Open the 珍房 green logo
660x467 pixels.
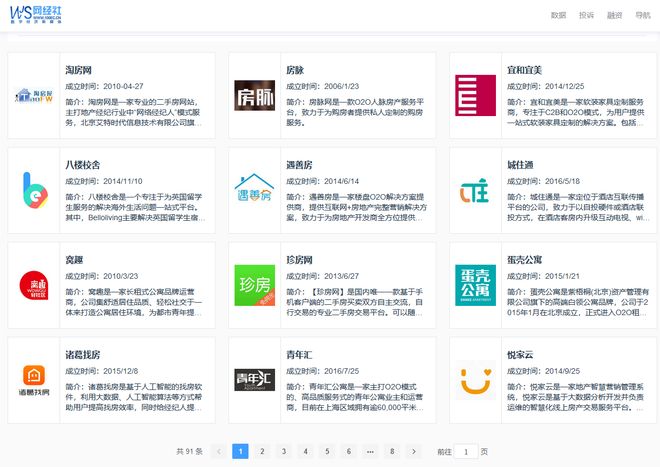(255, 285)
